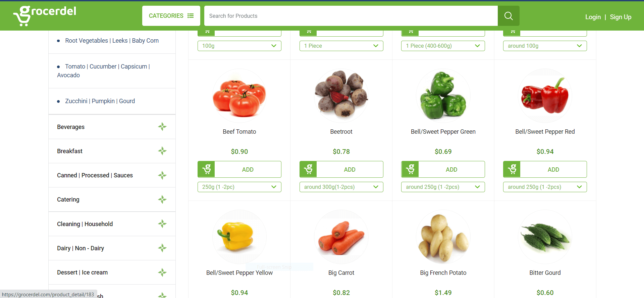Add Bell/Sweet Pepper Red to cart
644x298 pixels.
(x=553, y=169)
